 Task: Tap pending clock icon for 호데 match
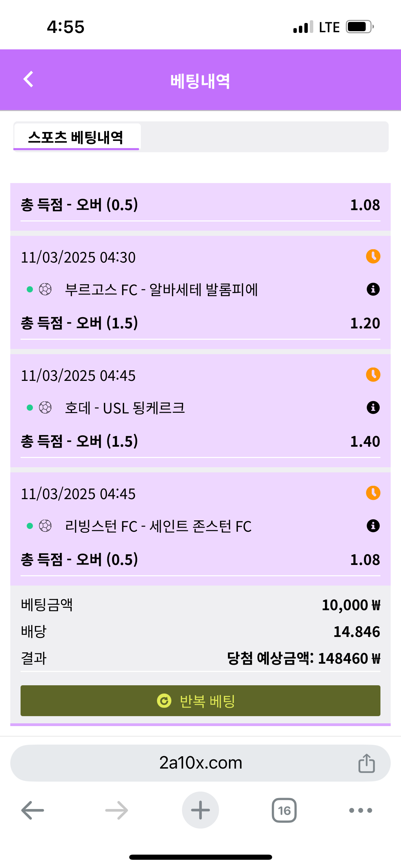point(373,375)
